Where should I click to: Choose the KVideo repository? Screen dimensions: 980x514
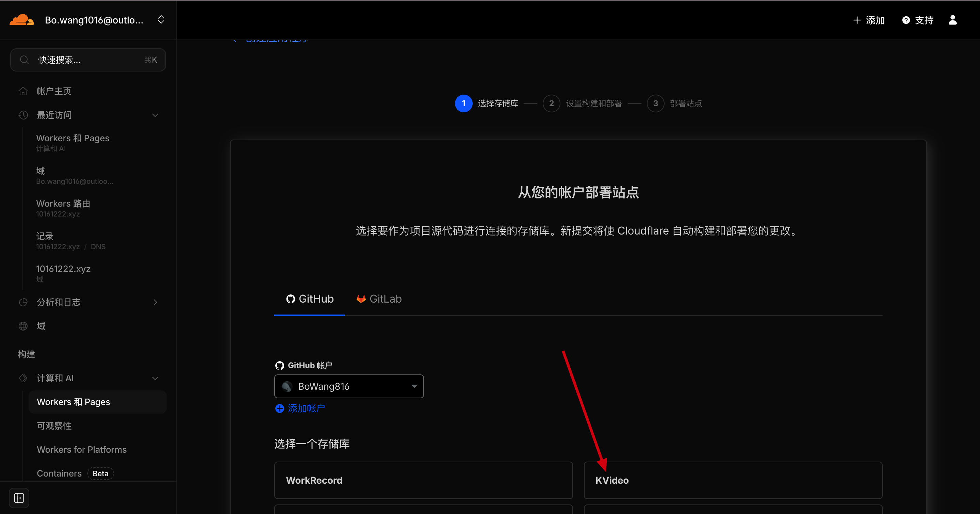(733, 480)
